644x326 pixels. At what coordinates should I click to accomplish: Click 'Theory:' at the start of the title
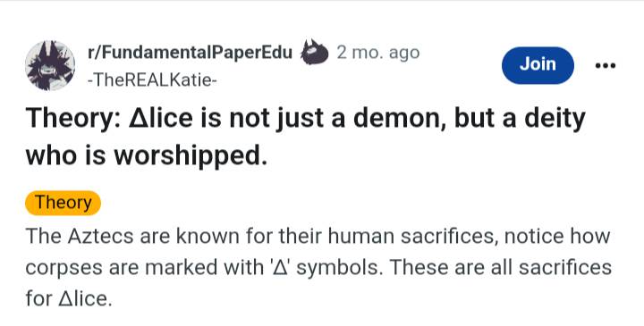click(x=73, y=119)
